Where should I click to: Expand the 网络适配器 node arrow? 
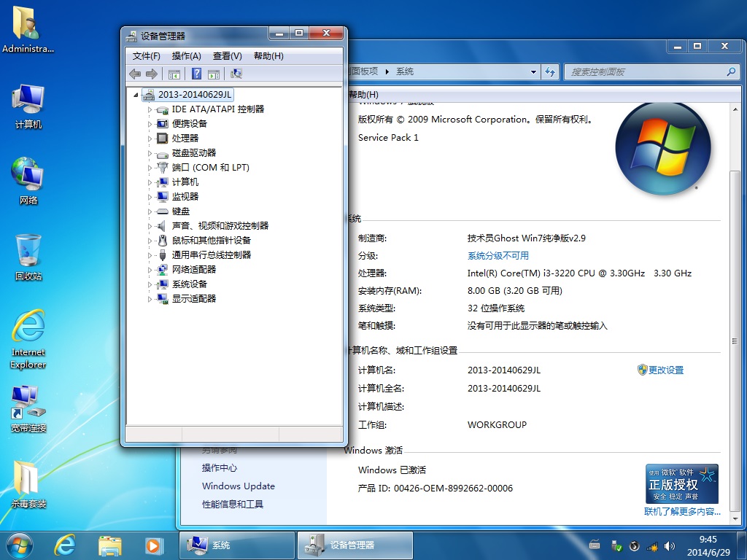150,270
